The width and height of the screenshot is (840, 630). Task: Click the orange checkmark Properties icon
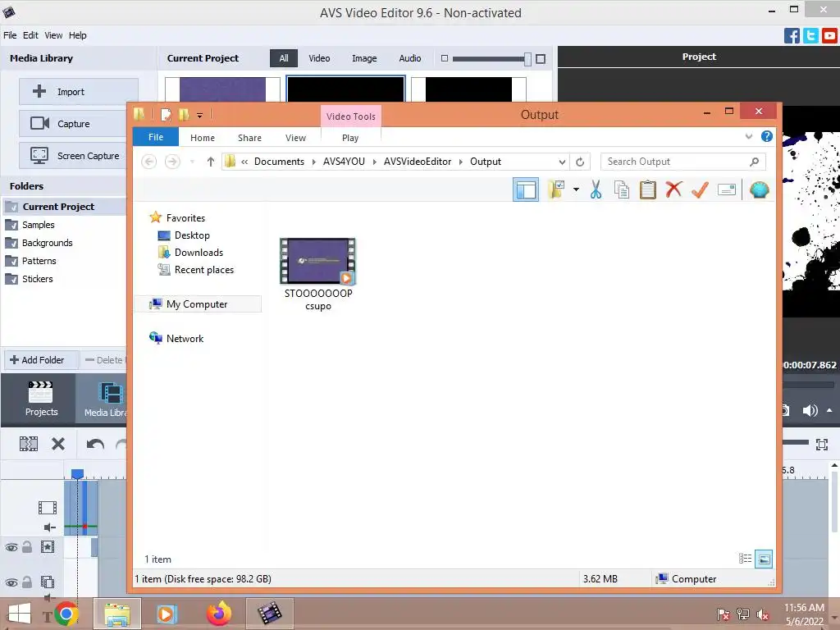[700, 189]
